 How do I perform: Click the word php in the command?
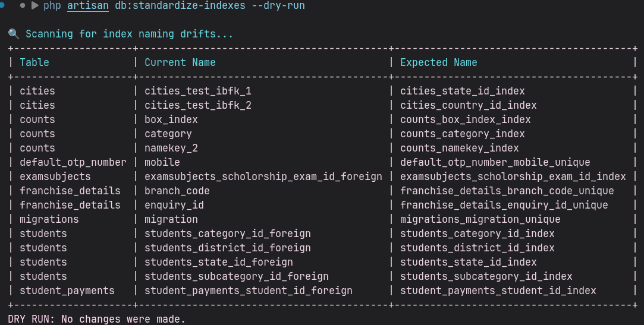point(52,6)
